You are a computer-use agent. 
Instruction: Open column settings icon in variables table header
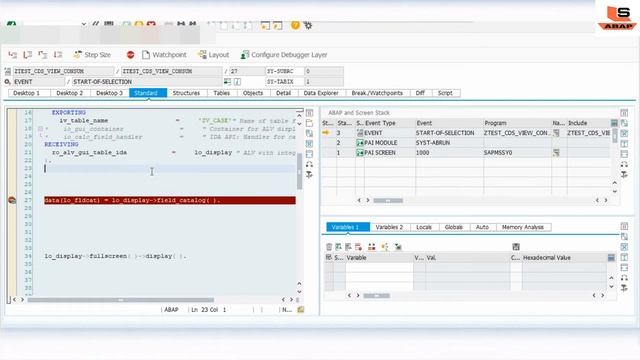click(611, 258)
